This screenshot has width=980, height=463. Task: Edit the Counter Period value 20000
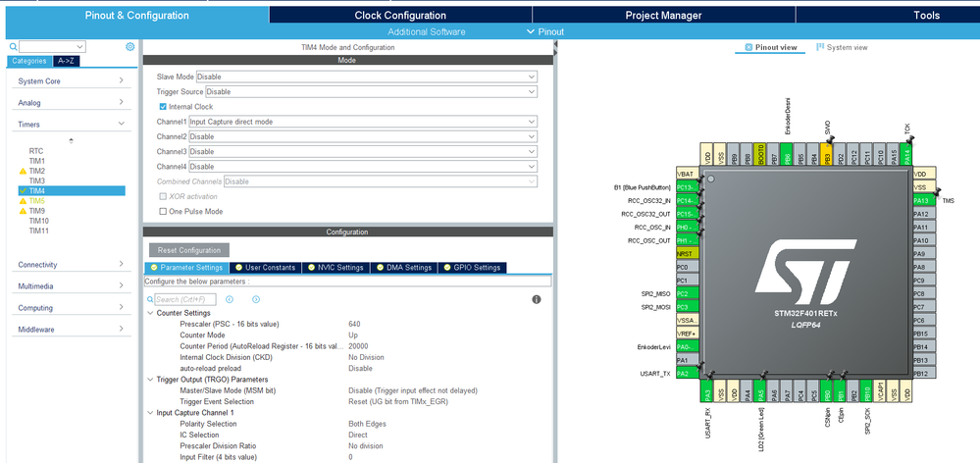point(358,346)
